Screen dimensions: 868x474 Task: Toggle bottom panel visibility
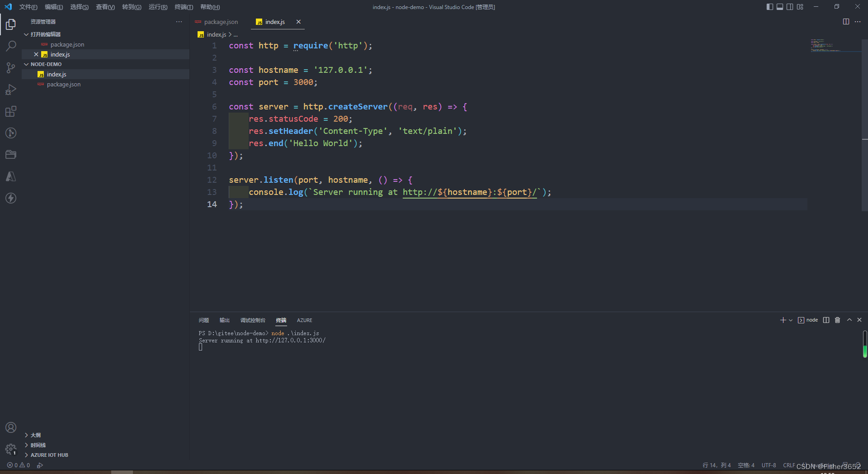[780, 7]
